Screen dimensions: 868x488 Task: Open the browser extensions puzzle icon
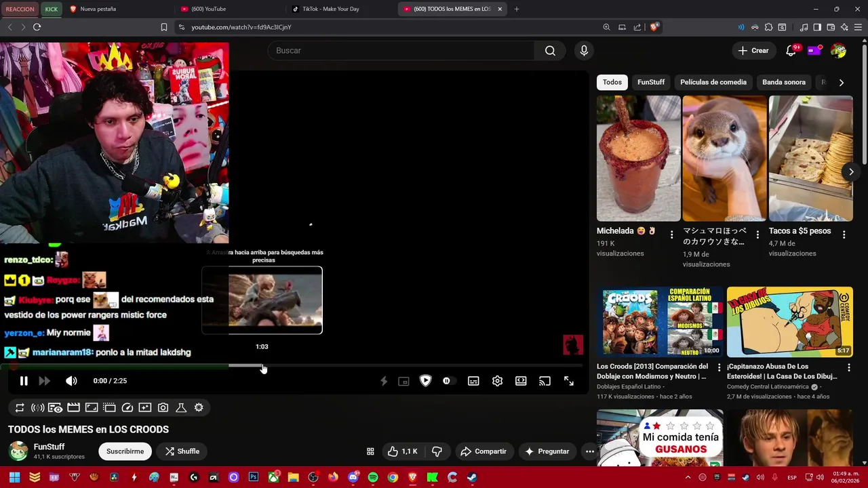[x=768, y=27]
